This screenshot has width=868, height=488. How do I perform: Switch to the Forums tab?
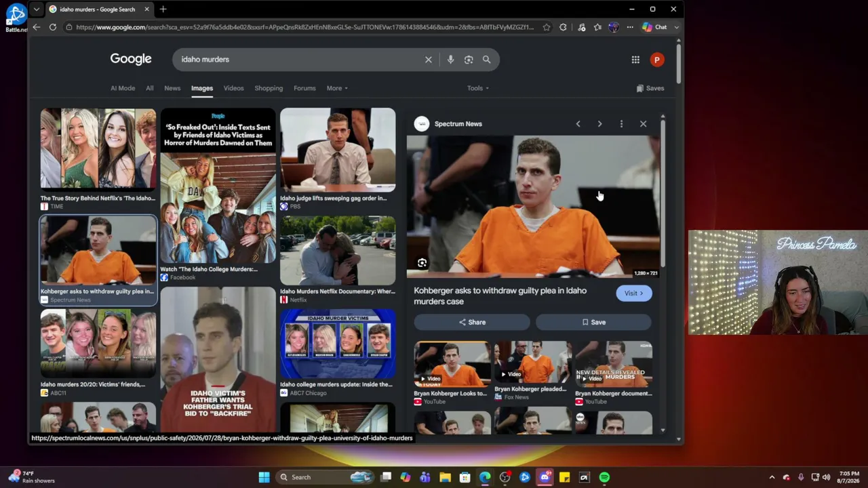304,88
